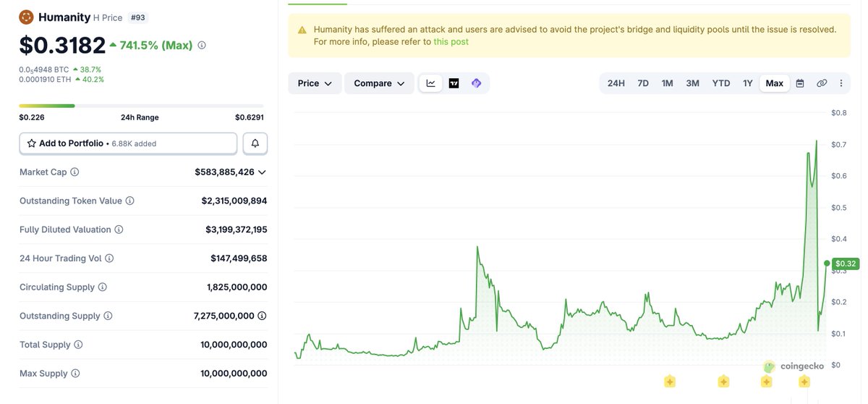Open info icon next to Outstanding Supply label

108,316
